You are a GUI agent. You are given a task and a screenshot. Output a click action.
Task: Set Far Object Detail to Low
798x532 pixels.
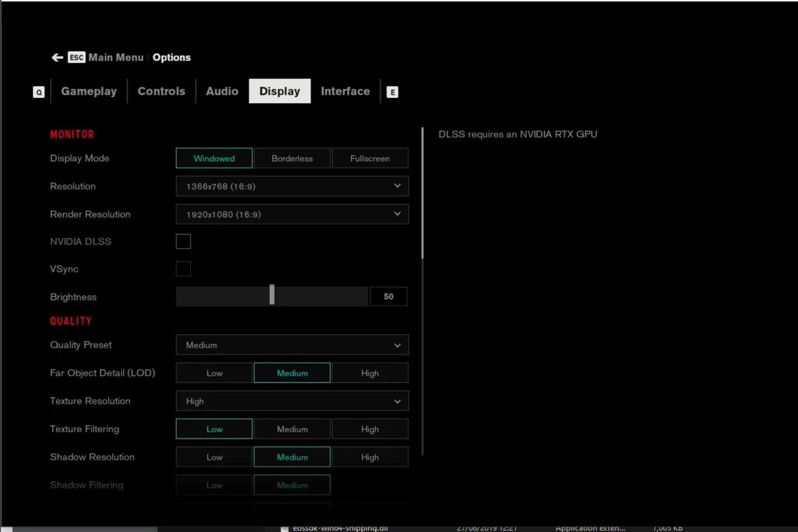214,373
